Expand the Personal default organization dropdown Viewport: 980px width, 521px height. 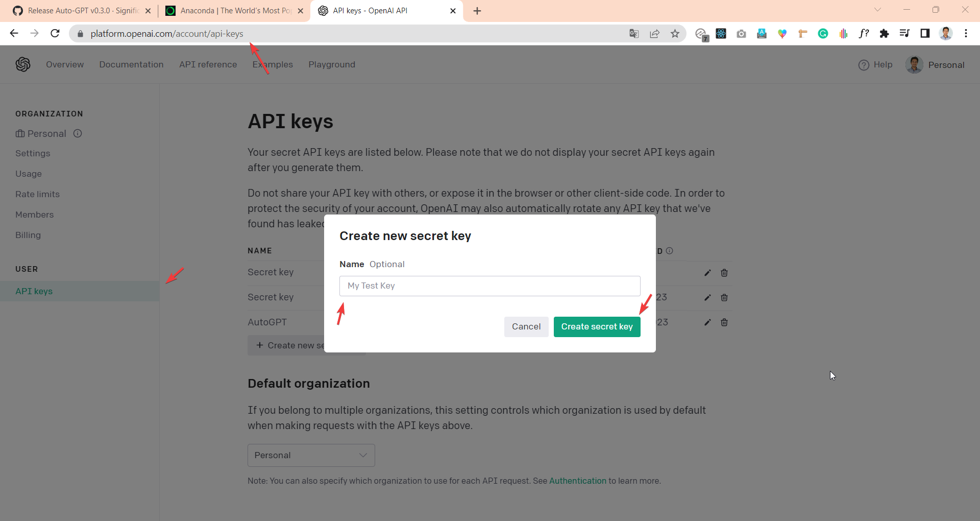(x=311, y=455)
